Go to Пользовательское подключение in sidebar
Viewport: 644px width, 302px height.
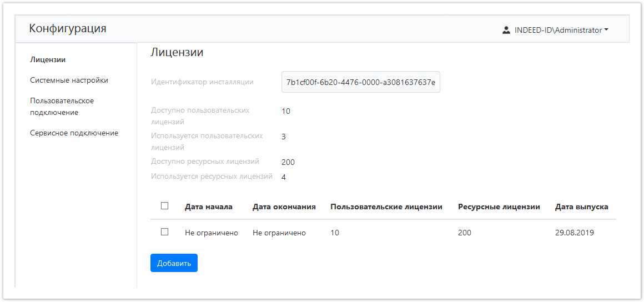pos(62,107)
